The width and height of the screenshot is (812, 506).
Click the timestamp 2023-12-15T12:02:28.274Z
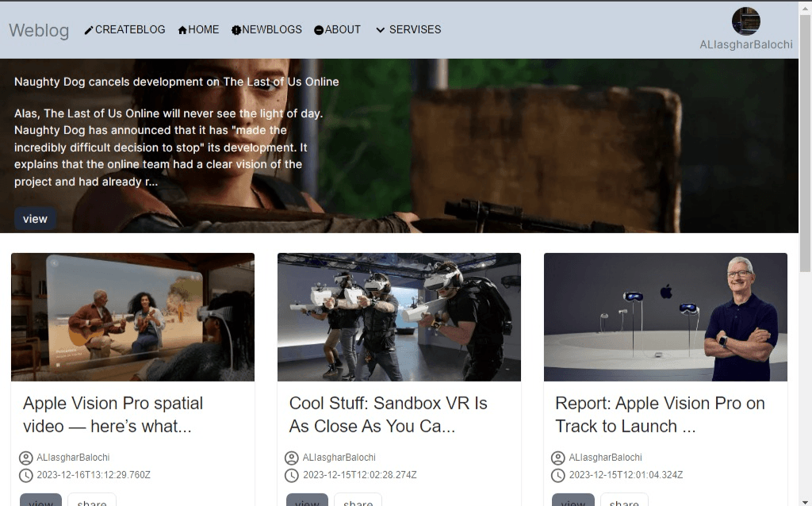point(360,475)
